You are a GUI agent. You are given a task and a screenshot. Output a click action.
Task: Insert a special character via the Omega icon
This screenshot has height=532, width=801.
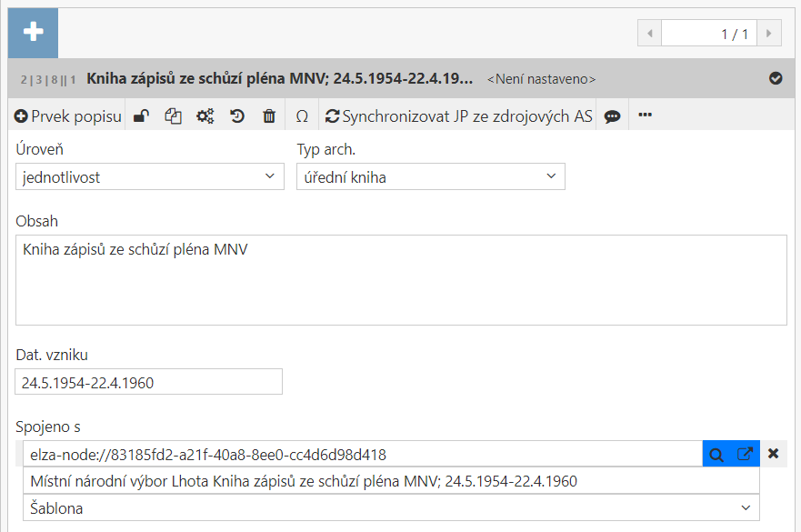300,115
